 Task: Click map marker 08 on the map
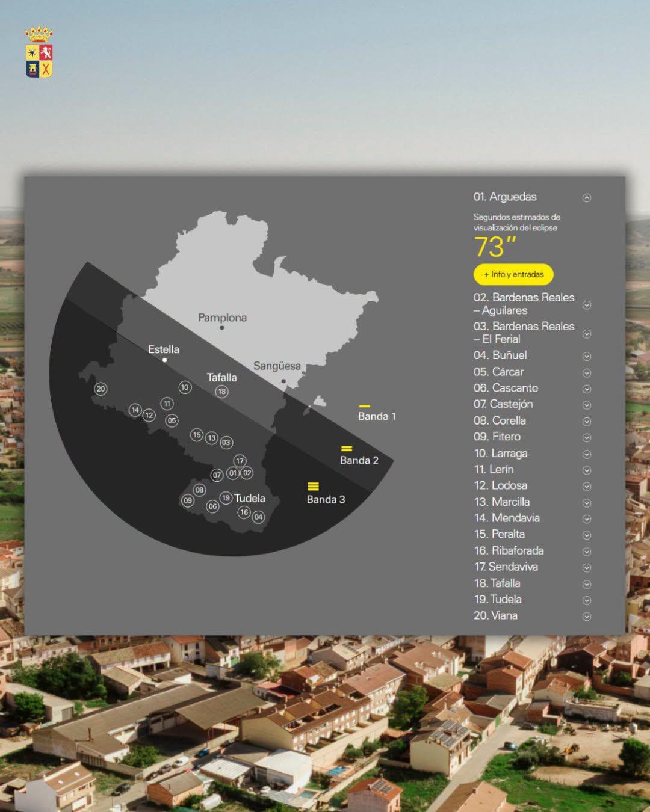pyautogui.click(x=200, y=490)
